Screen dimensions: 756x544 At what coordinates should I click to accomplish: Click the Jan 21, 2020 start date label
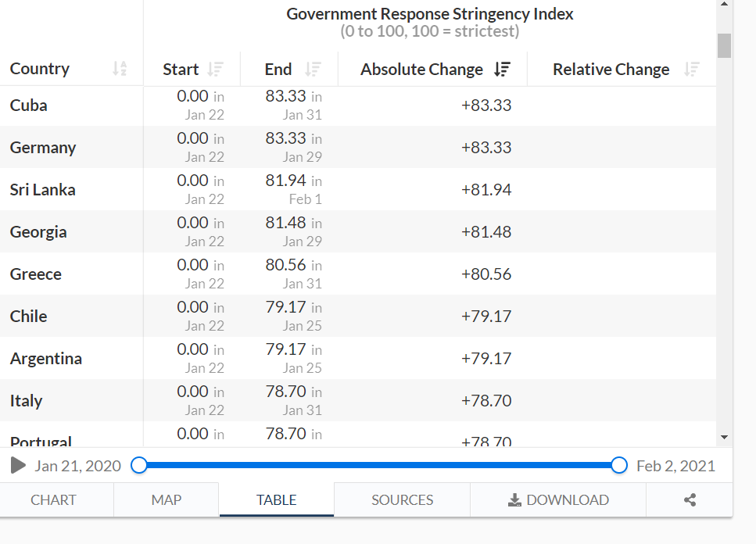(x=78, y=466)
